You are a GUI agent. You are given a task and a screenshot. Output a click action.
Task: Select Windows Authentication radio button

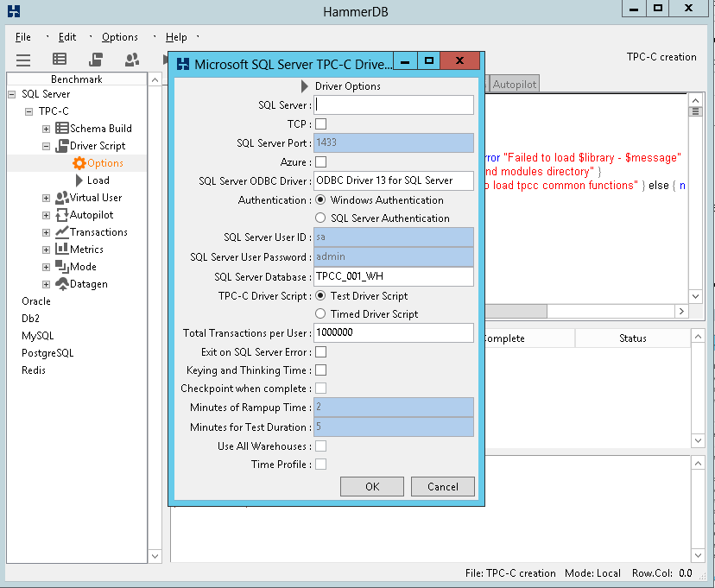(320, 199)
